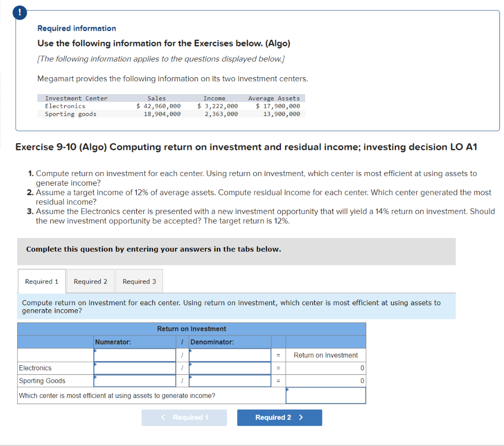
Task: Click the Return on Investment table header
Action: pyautogui.click(x=192, y=329)
